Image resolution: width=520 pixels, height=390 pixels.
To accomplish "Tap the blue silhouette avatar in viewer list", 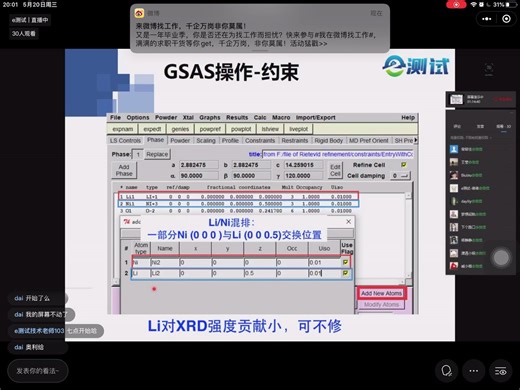I will [x=454, y=149].
